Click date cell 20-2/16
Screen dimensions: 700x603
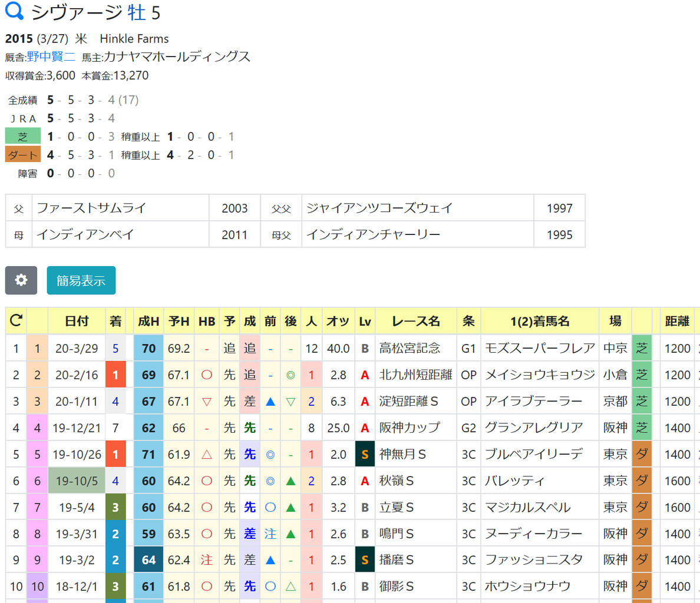coord(77,375)
